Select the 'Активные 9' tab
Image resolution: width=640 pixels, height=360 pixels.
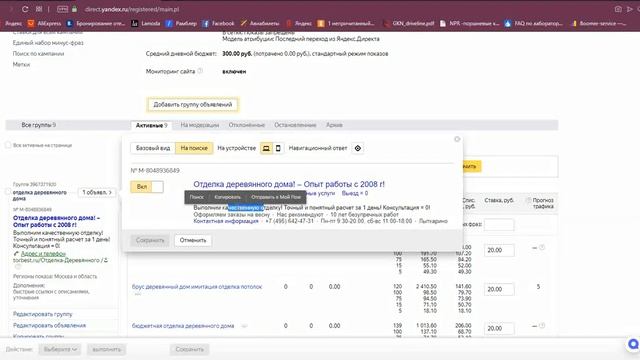click(151, 125)
